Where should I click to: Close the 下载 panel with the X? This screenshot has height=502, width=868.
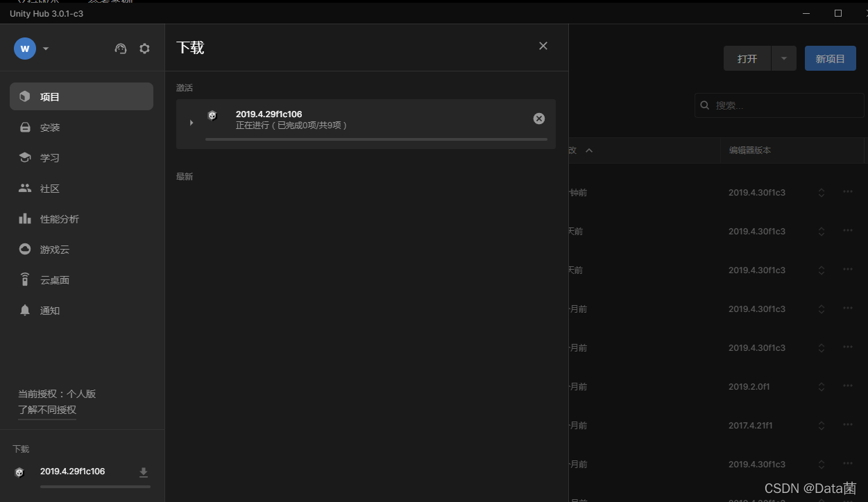(x=543, y=46)
